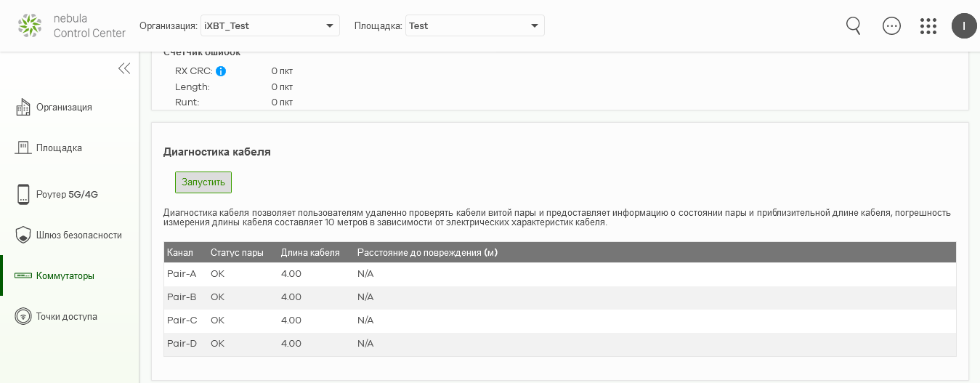The width and height of the screenshot is (980, 383).
Task: Click the Статус пары column header
Action: [x=237, y=252]
